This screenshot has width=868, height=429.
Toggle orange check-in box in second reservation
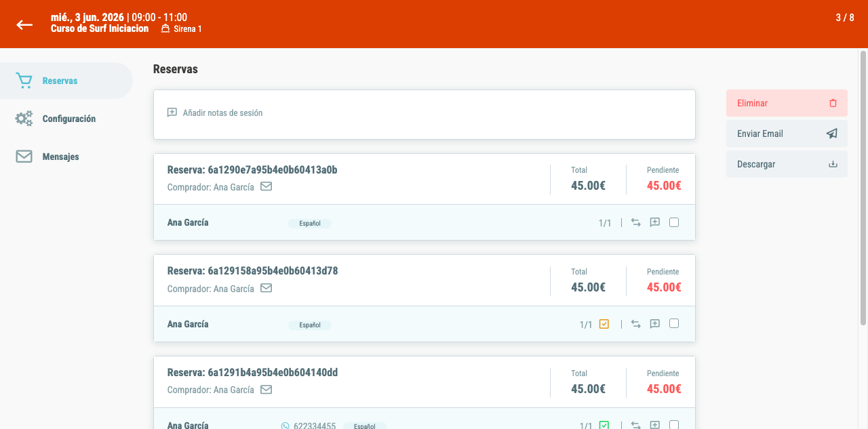[x=604, y=324]
